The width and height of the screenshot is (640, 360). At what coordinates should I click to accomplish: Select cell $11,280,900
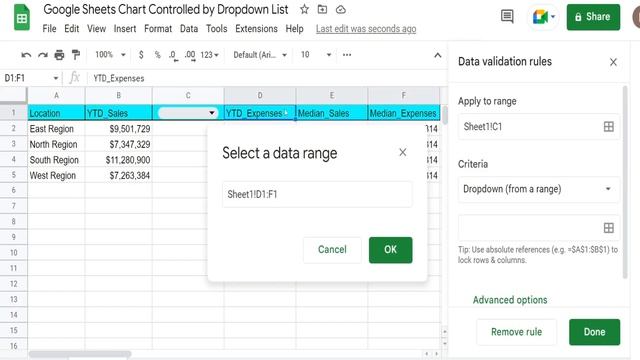point(118,160)
